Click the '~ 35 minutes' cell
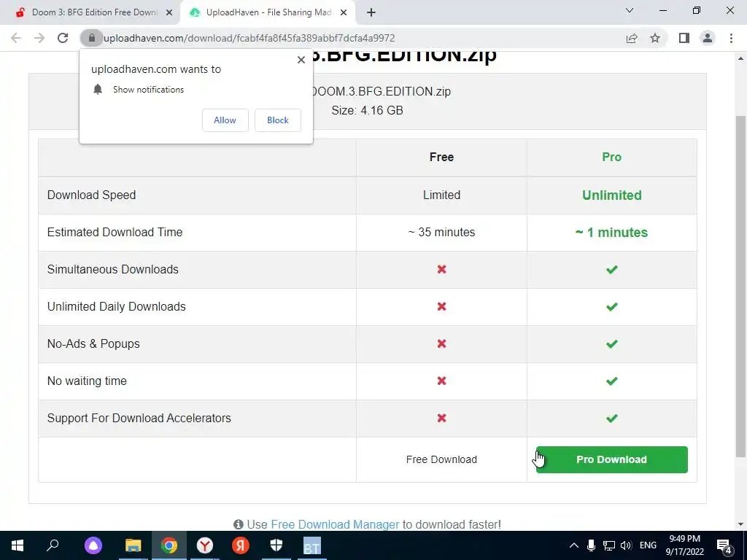This screenshot has height=560, width=747. tap(441, 233)
